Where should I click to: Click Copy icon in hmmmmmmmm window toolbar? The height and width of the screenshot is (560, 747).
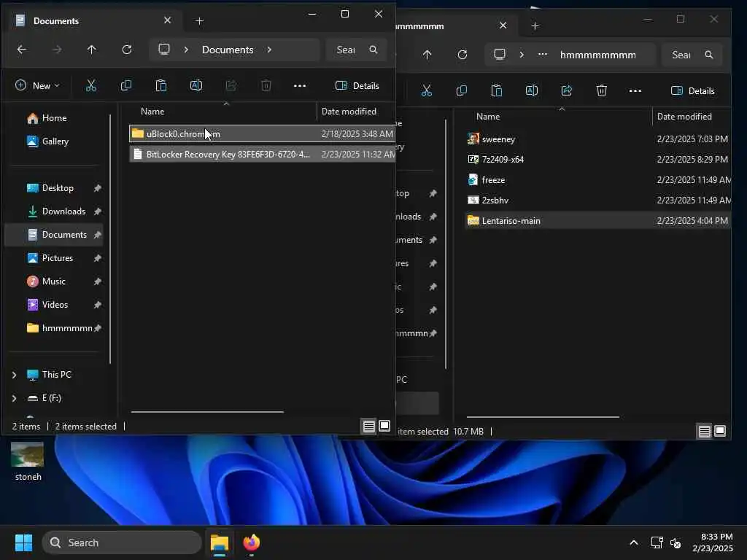pyautogui.click(x=462, y=91)
